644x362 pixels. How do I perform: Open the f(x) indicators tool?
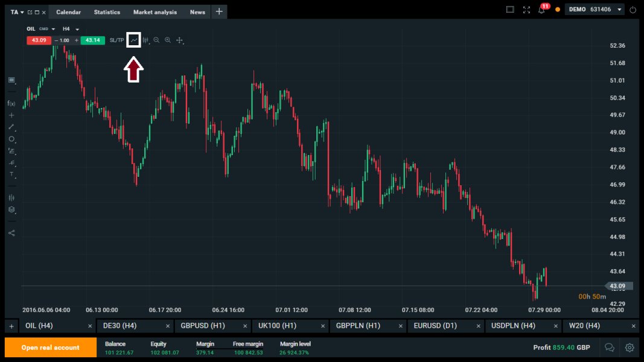(x=11, y=103)
